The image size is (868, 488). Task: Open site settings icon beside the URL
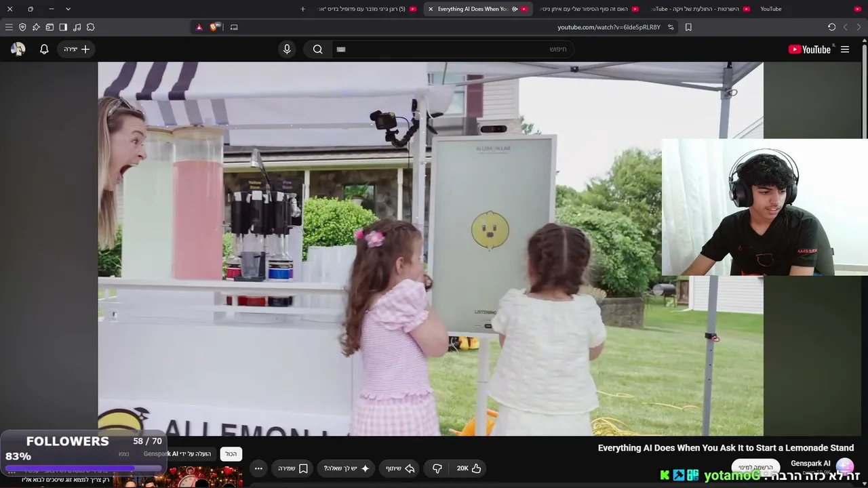[671, 27]
